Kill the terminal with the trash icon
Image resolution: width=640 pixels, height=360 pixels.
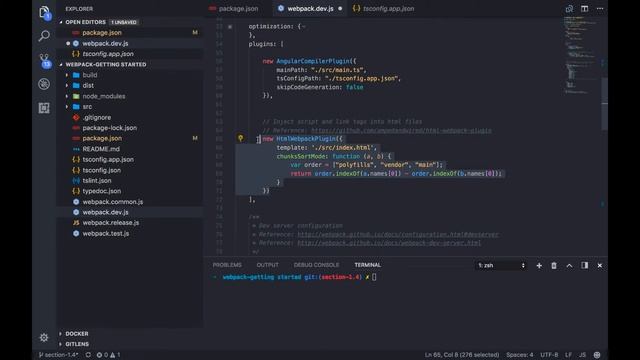[x=554, y=266]
